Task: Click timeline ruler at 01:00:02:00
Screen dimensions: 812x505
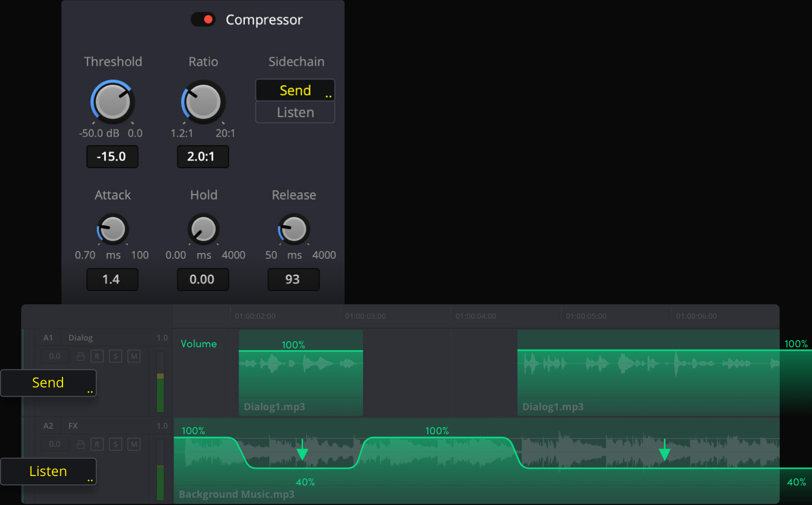Action: pos(255,316)
